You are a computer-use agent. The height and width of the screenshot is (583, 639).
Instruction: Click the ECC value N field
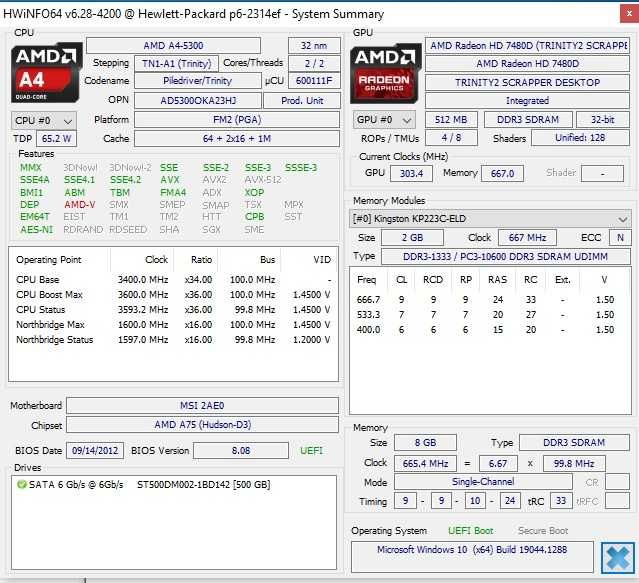[620, 238]
